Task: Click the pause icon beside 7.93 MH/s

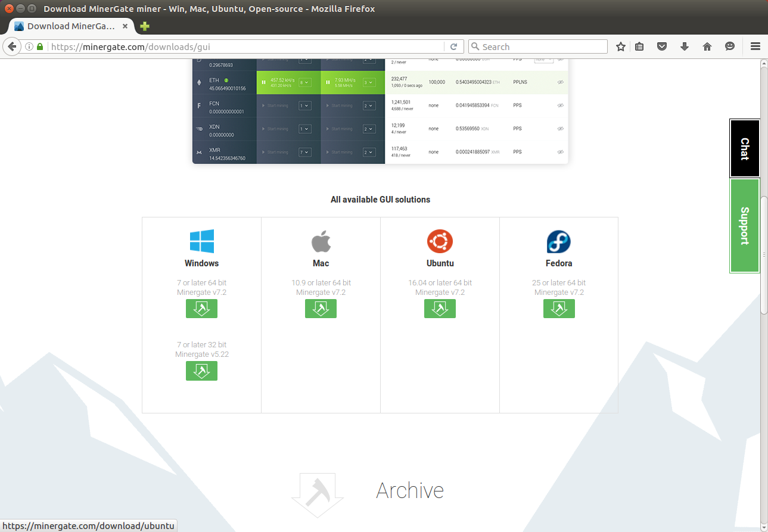Action: click(328, 82)
